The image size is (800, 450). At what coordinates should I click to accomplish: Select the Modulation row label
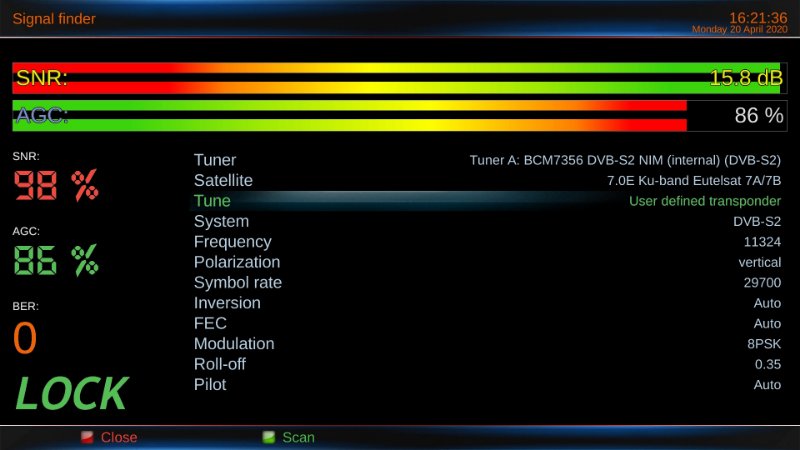point(234,344)
